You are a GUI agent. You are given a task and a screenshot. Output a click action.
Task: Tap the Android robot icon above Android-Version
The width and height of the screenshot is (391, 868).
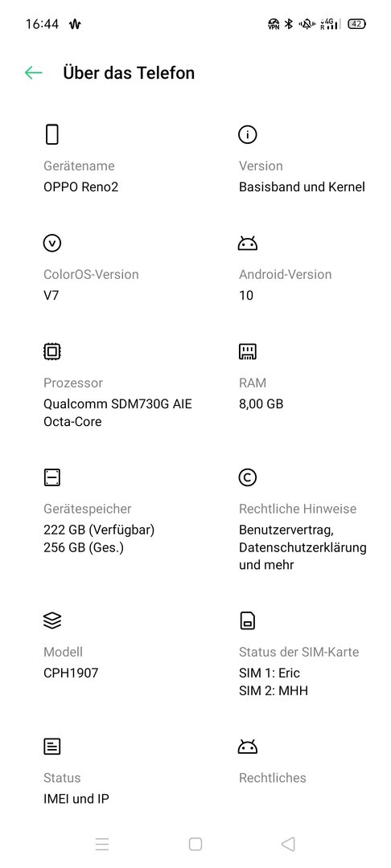[x=247, y=243]
